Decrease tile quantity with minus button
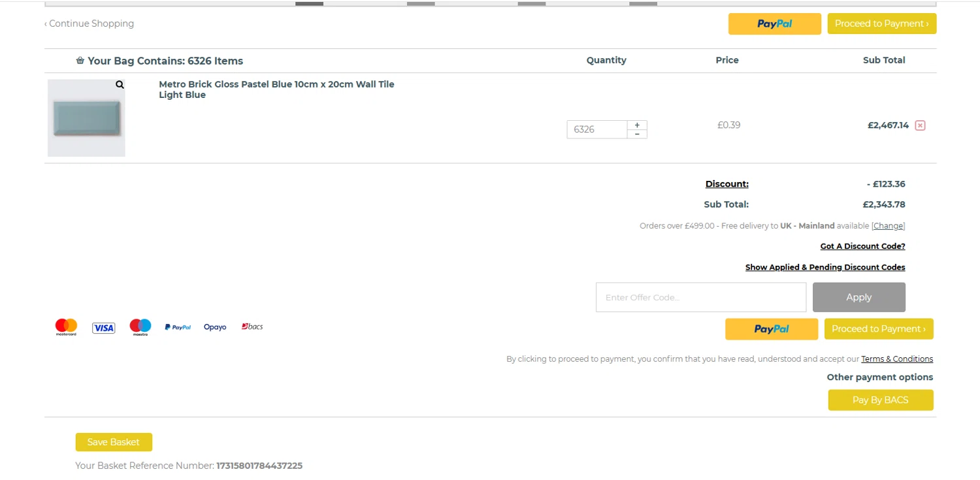Screen dimensions: 980x480 coord(637,134)
